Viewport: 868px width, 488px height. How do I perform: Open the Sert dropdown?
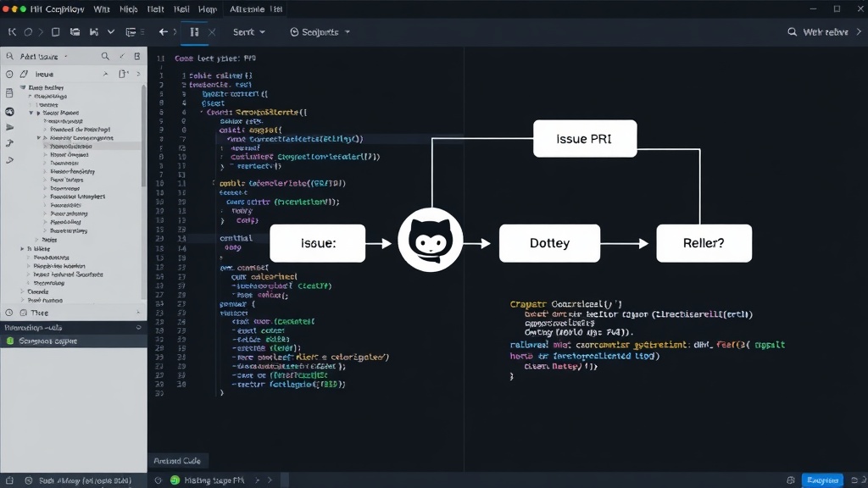point(248,32)
